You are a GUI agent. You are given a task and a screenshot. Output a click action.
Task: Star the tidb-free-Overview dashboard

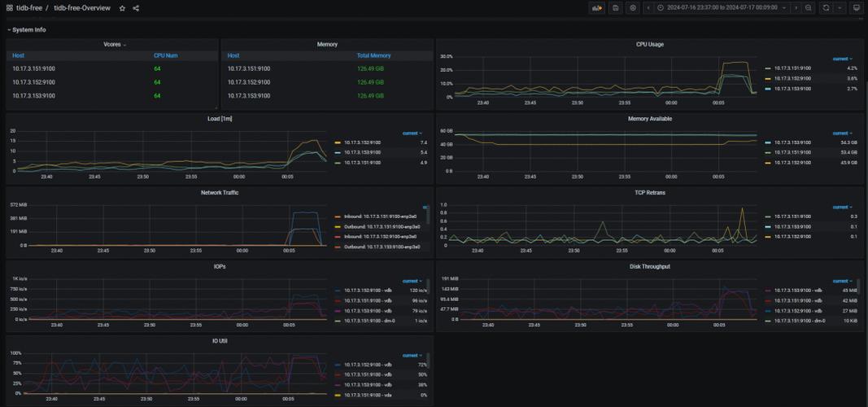point(122,8)
